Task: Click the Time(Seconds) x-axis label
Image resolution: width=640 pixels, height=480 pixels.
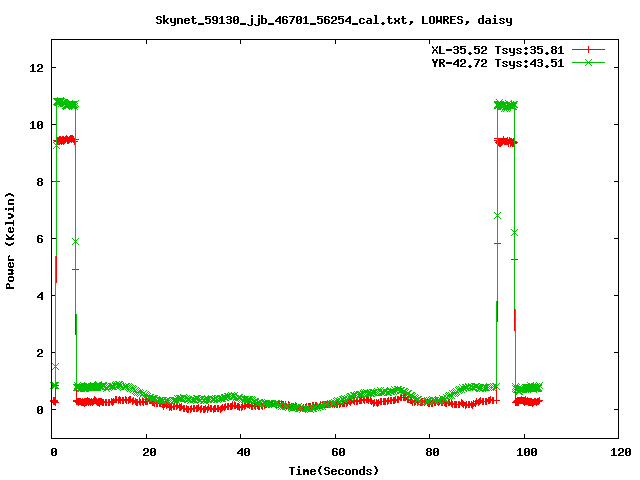Action: tap(334, 471)
